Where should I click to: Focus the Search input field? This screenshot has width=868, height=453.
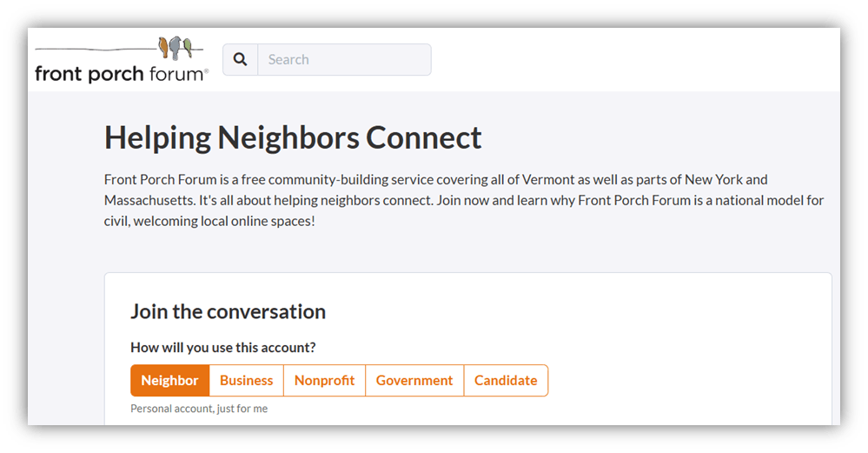(344, 60)
